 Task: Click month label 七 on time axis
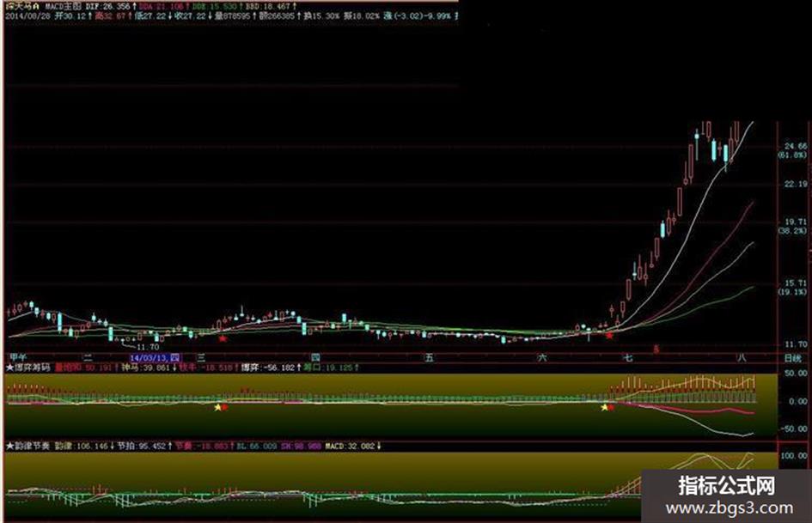[x=628, y=358]
